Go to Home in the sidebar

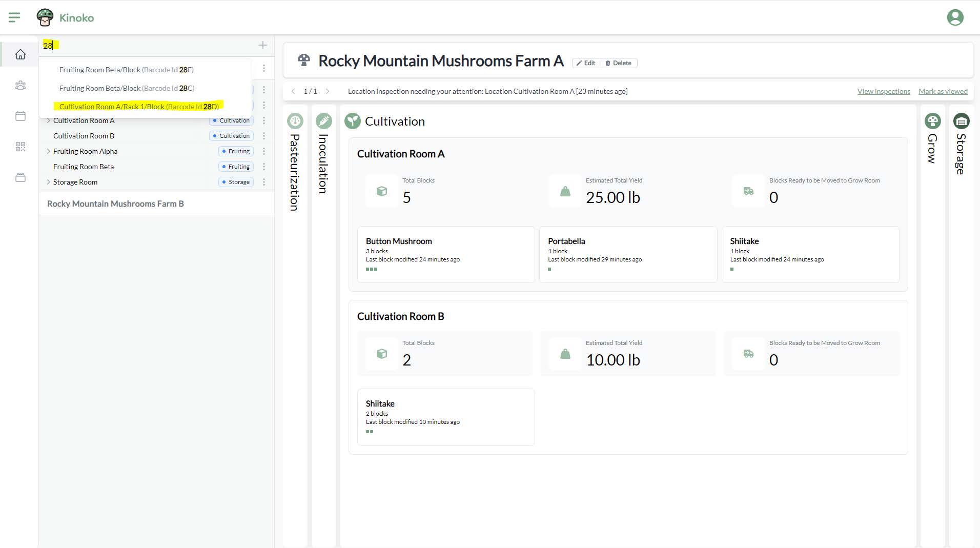click(x=21, y=54)
